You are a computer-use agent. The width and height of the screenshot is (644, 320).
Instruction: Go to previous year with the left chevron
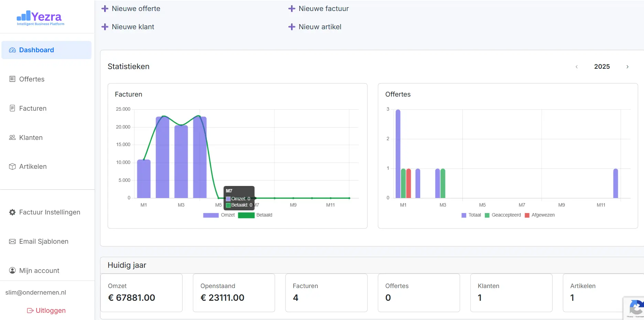pyautogui.click(x=577, y=66)
